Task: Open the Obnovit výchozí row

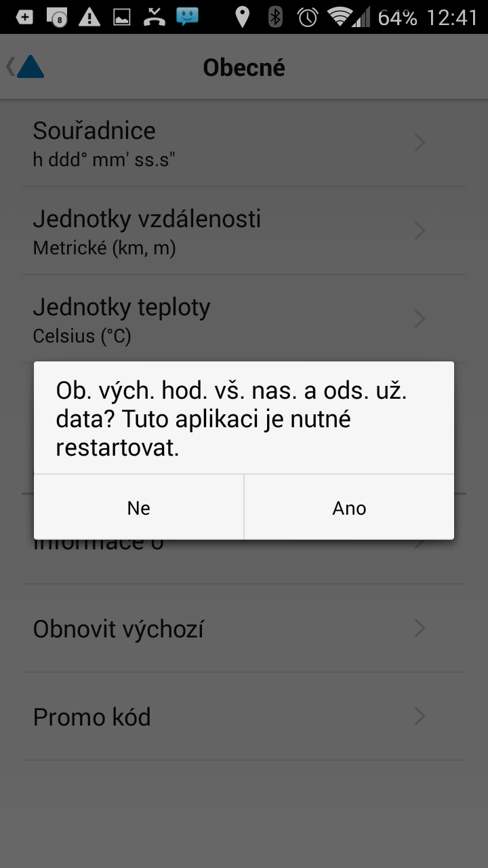Action: [x=244, y=629]
